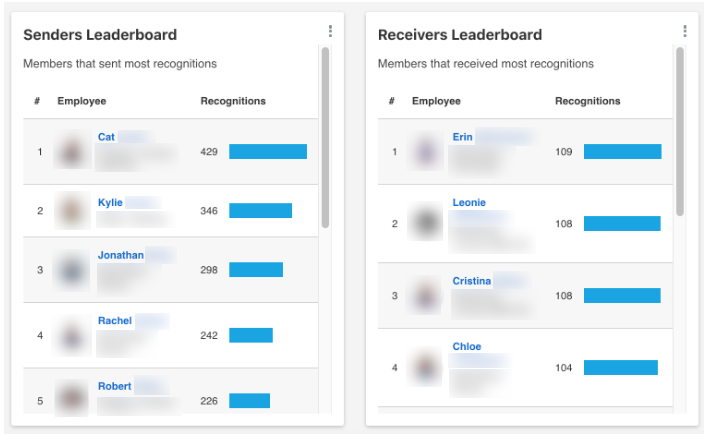Click Chloe's profile avatar
Viewport: 708px width, 437px height.
[x=426, y=367]
